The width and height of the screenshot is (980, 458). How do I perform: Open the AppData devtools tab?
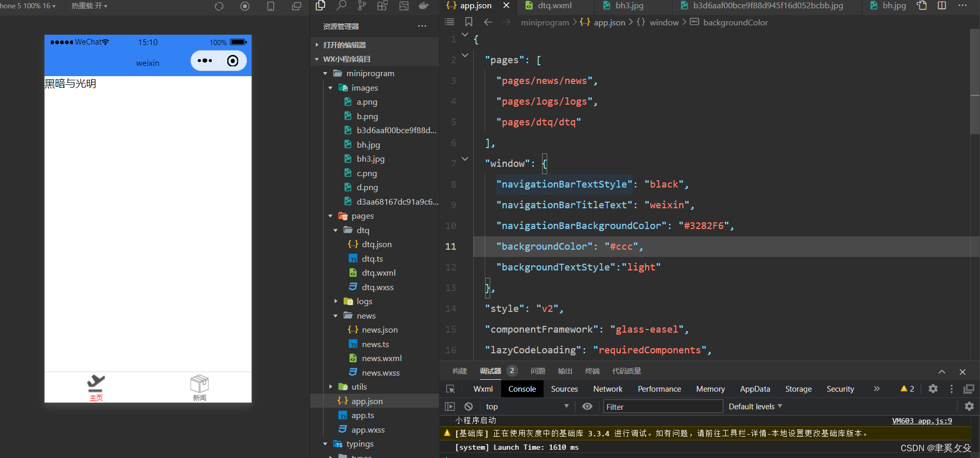click(x=755, y=389)
